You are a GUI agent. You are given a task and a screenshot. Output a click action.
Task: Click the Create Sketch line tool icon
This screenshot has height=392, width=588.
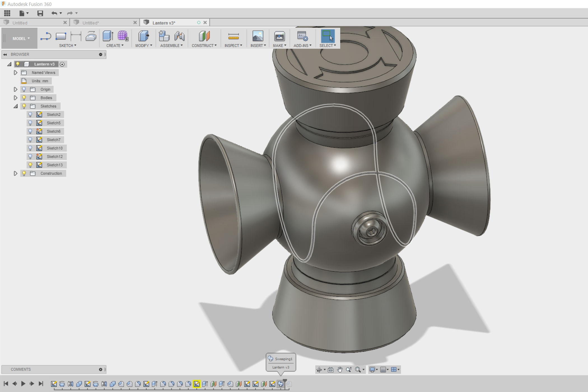46,36
